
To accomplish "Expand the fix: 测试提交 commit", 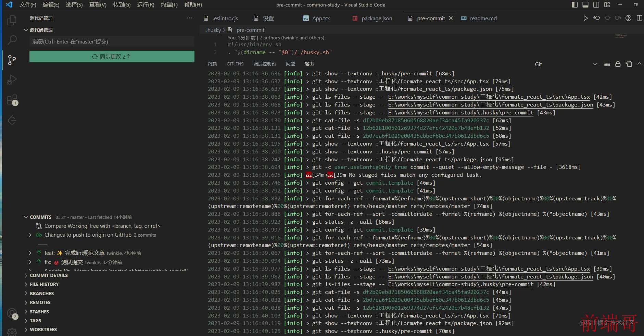I will coord(30,262).
